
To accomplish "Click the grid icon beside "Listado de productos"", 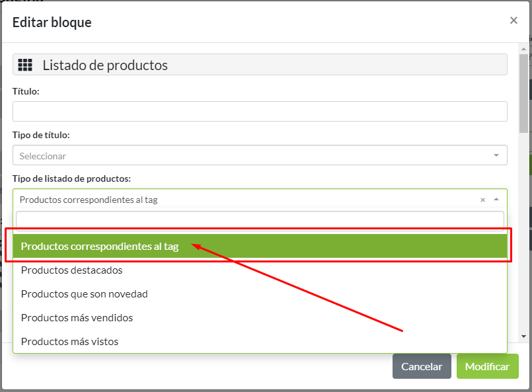I will (25, 64).
